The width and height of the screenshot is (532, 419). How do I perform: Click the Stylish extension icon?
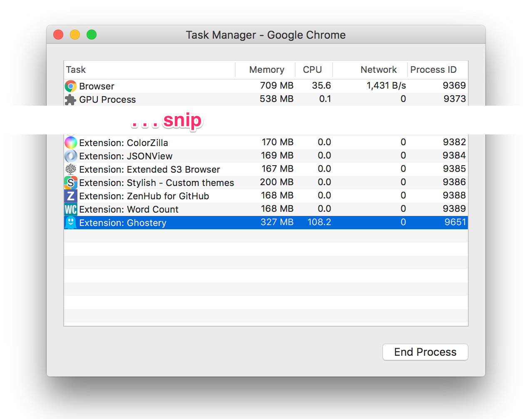point(71,183)
